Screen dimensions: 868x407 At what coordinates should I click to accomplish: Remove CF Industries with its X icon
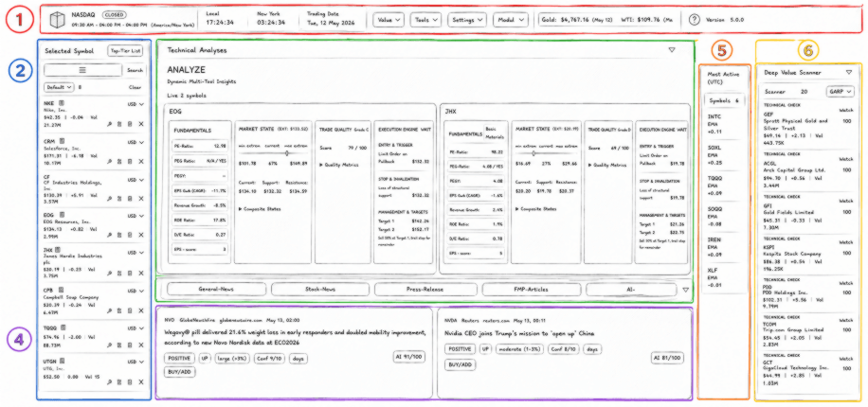(140, 199)
